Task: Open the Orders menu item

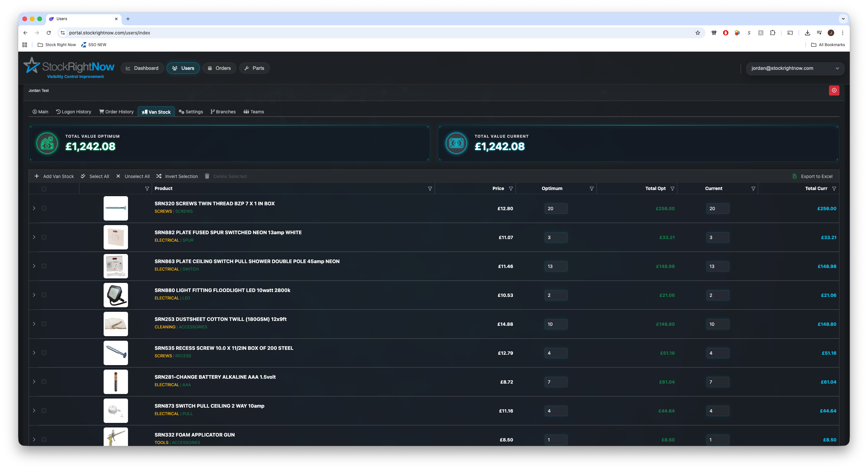Action: point(219,68)
